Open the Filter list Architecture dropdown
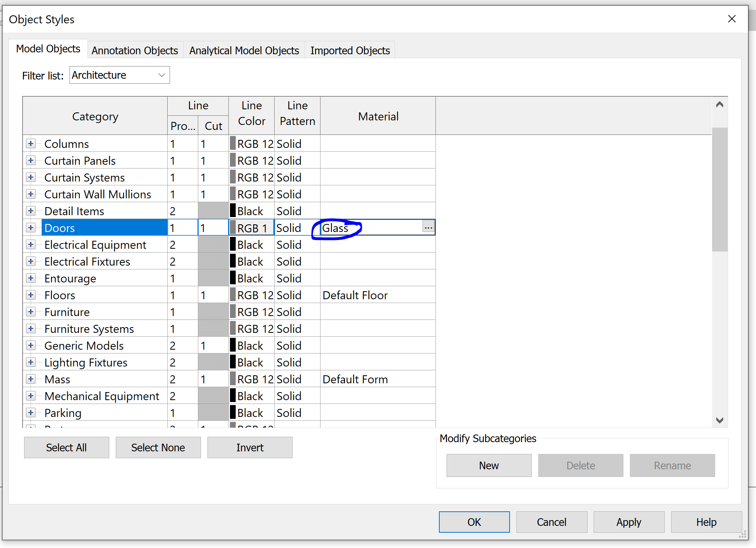This screenshot has width=756, height=548. coord(120,75)
